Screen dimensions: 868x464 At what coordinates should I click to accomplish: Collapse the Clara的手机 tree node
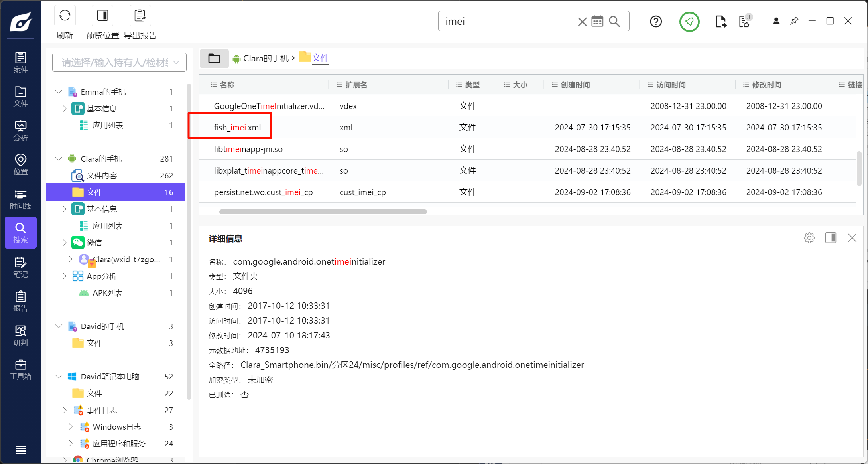pos(59,159)
